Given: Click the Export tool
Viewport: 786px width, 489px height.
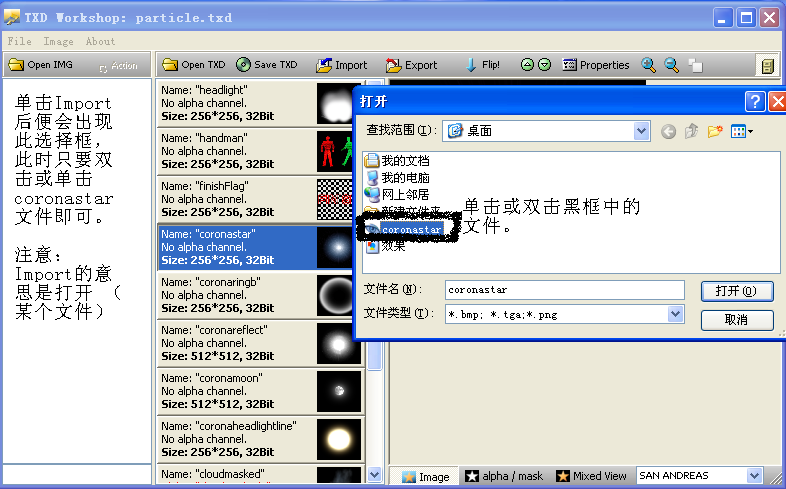Looking at the screenshot, I should [412, 65].
